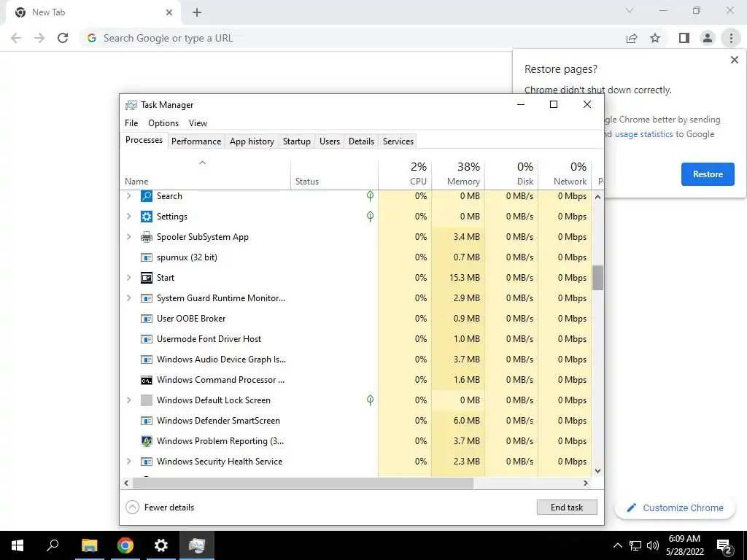Click the Windows Command Processor icon

pos(146,380)
